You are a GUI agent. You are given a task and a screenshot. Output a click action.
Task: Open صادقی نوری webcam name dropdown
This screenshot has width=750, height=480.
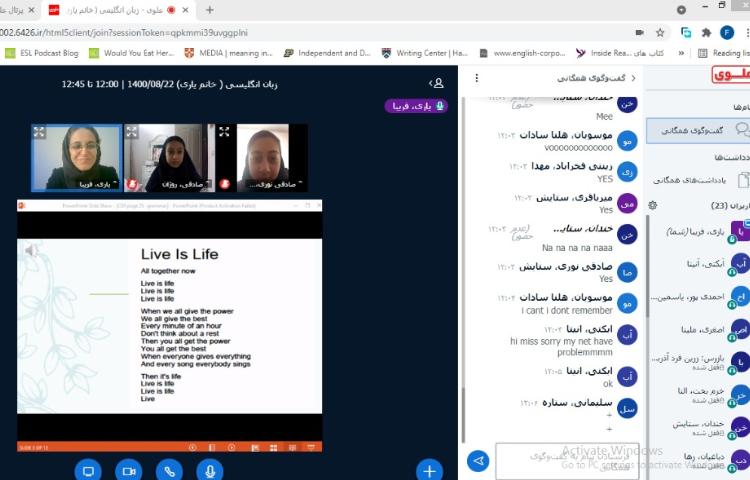pos(274,185)
